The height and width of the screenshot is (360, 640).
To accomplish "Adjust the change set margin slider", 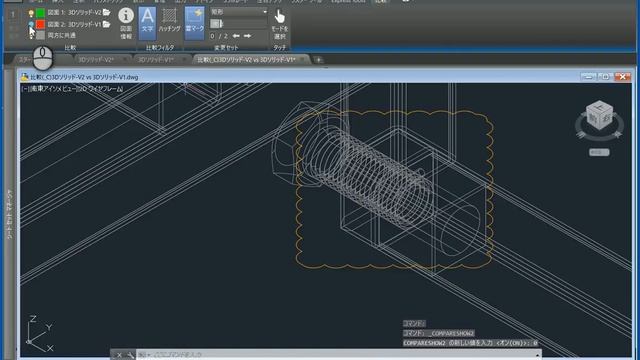I will 239,24.
